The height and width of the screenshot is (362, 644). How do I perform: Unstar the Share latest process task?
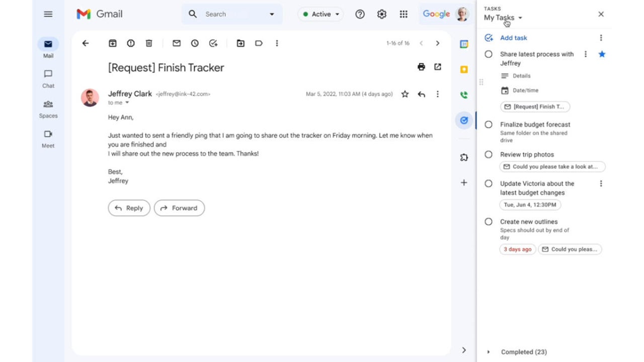[602, 54]
